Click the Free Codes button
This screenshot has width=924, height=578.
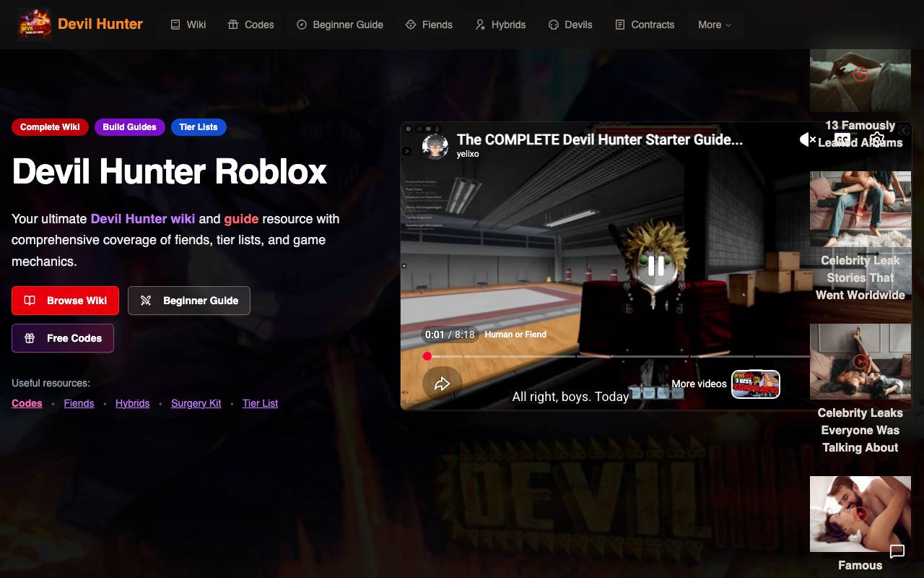point(63,338)
